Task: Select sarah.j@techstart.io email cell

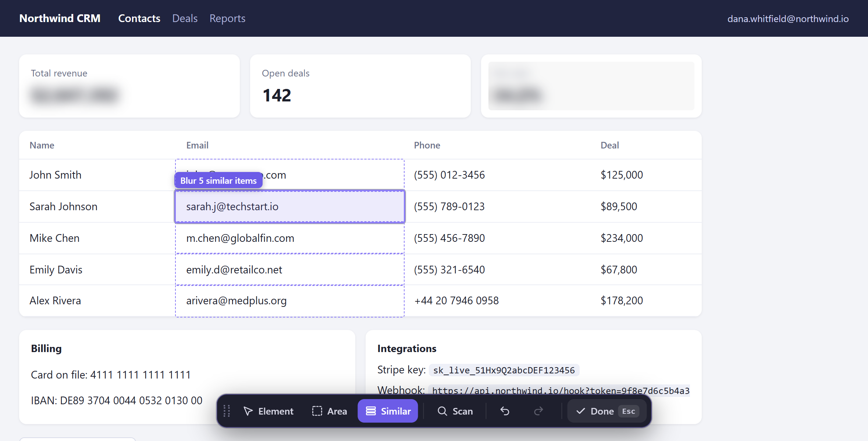Action: pyautogui.click(x=290, y=207)
